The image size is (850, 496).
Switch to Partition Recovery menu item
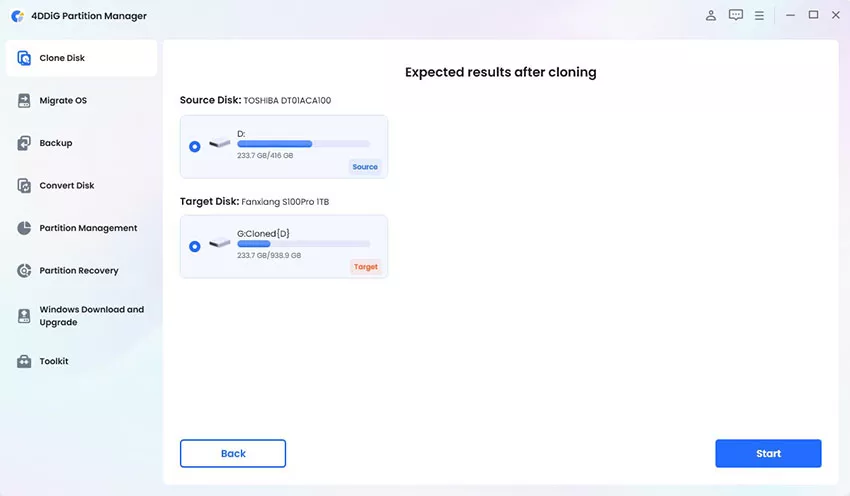click(81, 270)
